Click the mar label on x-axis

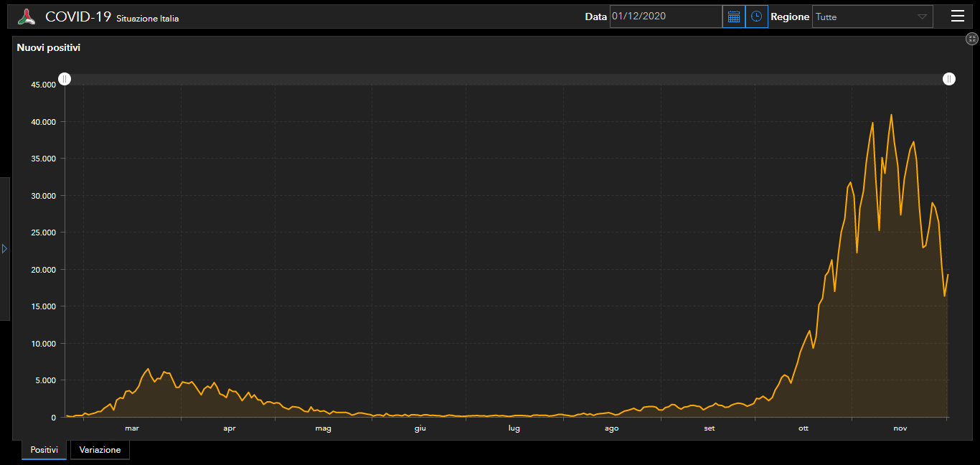pyautogui.click(x=132, y=428)
